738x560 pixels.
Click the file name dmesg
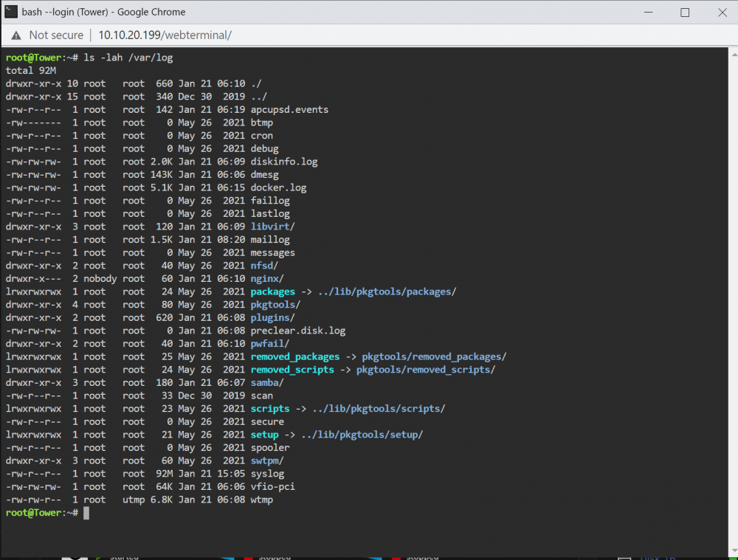[264, 175]
